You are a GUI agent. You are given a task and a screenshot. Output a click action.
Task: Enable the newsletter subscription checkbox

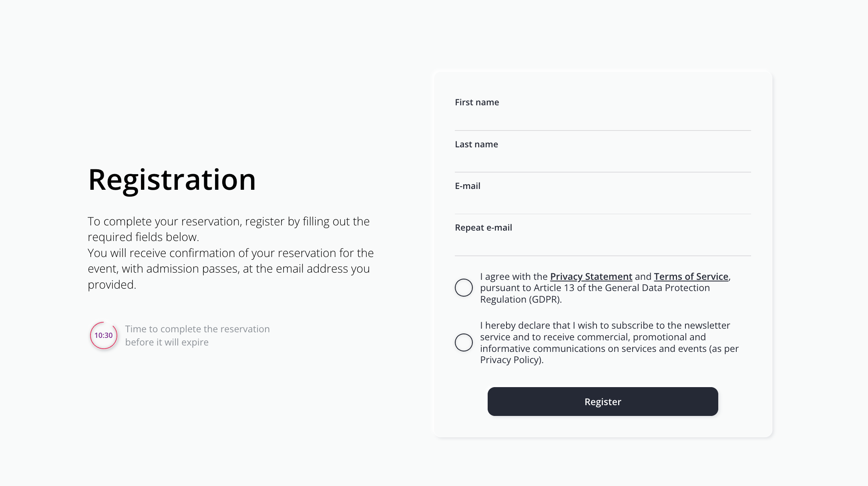tap(464, 342)
